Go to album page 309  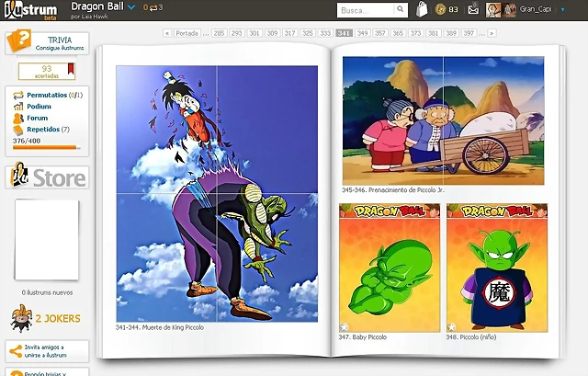pyautogui.click(x=272, y=33)
